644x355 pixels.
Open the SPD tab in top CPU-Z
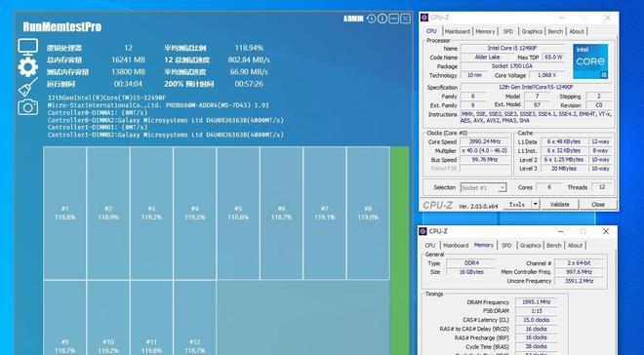pos(508,31)
